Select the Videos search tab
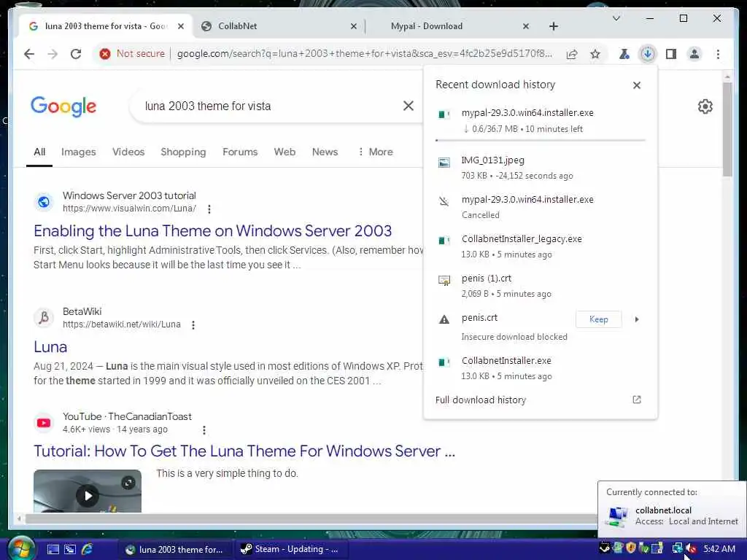The height and width of the screenshot is (560, 747). click(x=128, y=152)
